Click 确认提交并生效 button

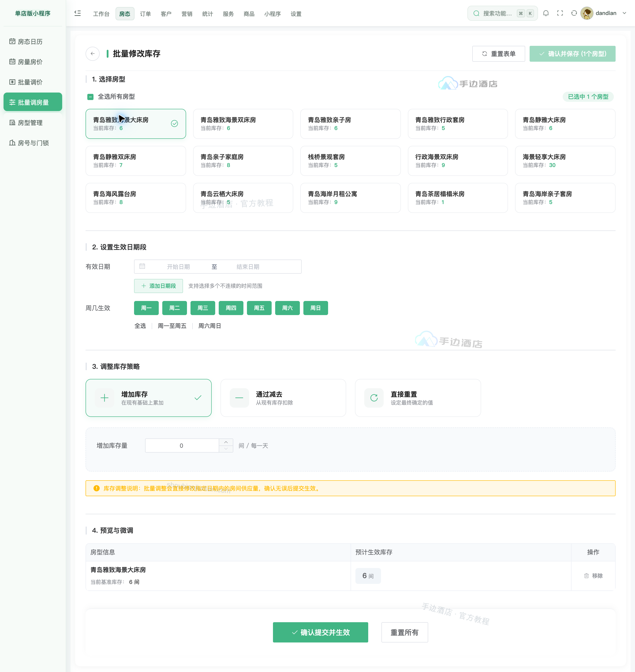tap(321, 632)
